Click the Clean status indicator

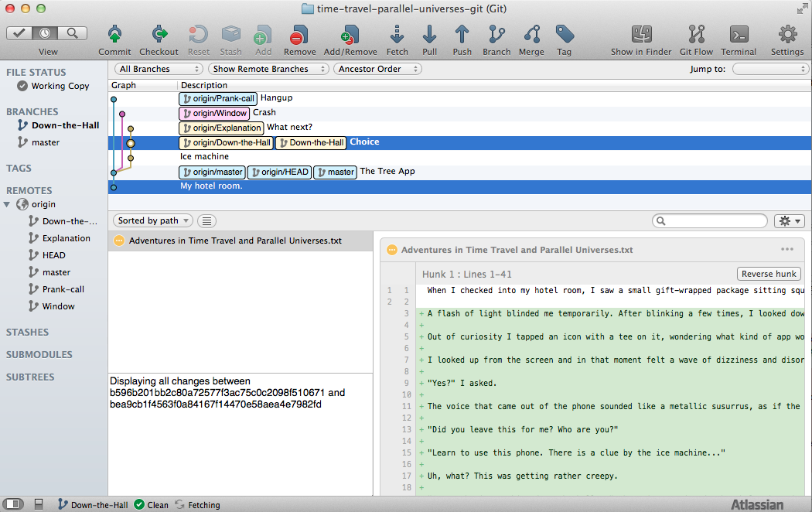[x=152, y=505]
